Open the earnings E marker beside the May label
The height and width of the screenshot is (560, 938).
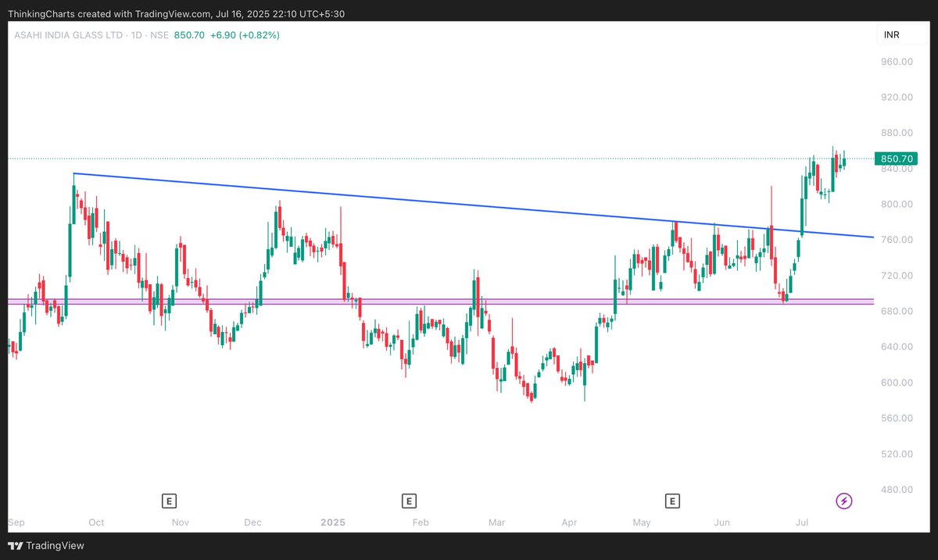coord(671,501)
